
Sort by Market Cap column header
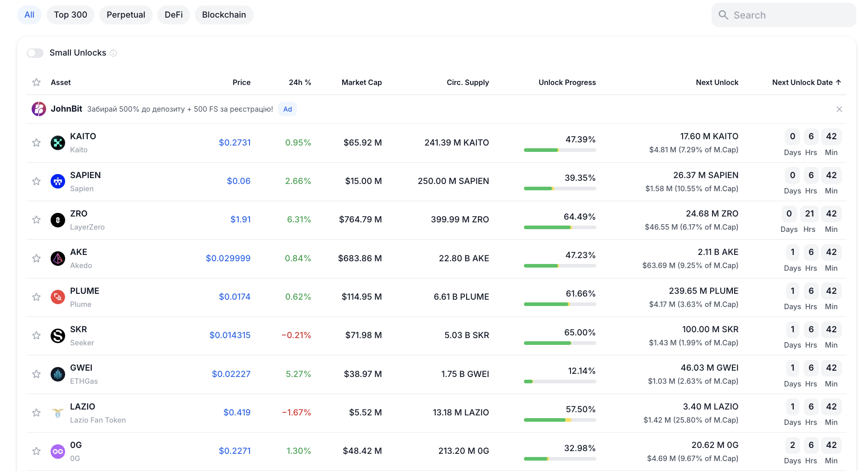point(362,82)
